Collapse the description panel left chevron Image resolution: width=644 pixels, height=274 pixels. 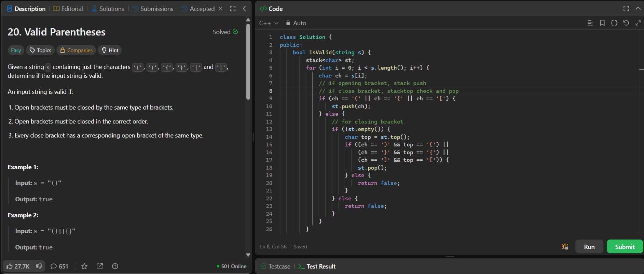click(x=244, y=9)
